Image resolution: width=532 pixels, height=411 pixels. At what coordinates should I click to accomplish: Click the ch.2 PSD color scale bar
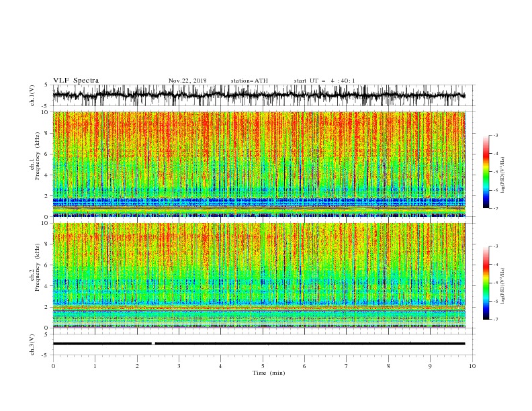[x=486, y=283]
